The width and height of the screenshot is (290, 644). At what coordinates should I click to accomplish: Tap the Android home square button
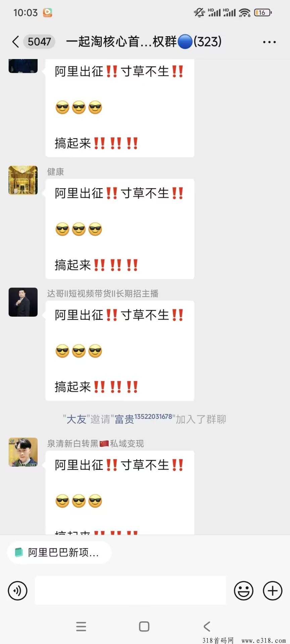point(144,626)
